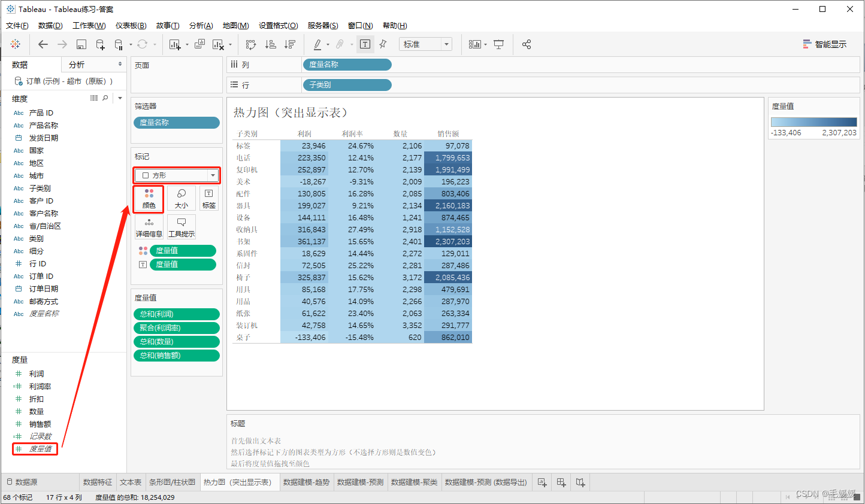Expand the dimensions pane menu arrow
This screenshot has height=504, width=865.
[120, 98]
